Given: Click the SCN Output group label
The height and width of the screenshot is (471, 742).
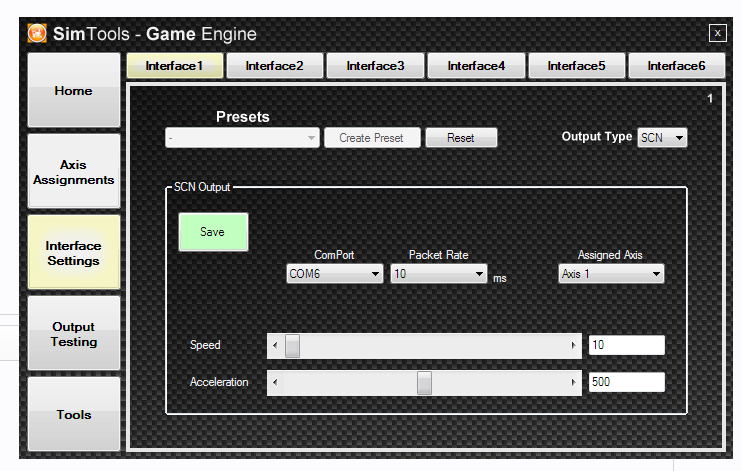Looking at the screenshot, I should pyautogui.click(x=202, y=187).
